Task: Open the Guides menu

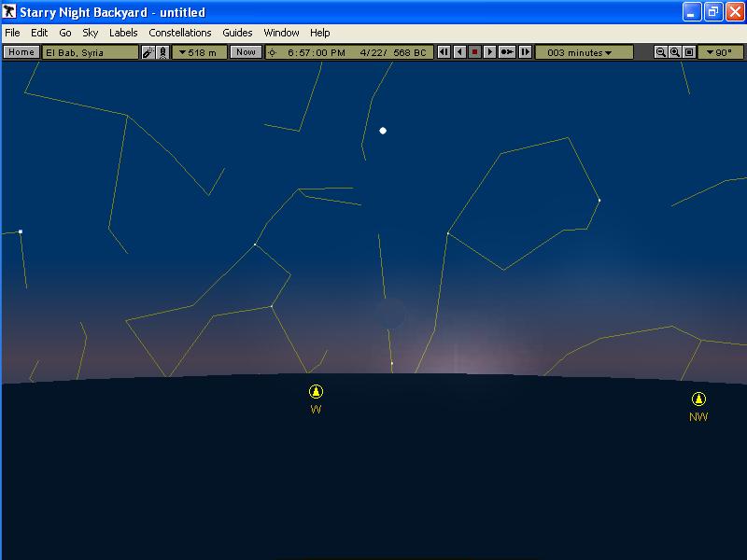Action: 237,33
